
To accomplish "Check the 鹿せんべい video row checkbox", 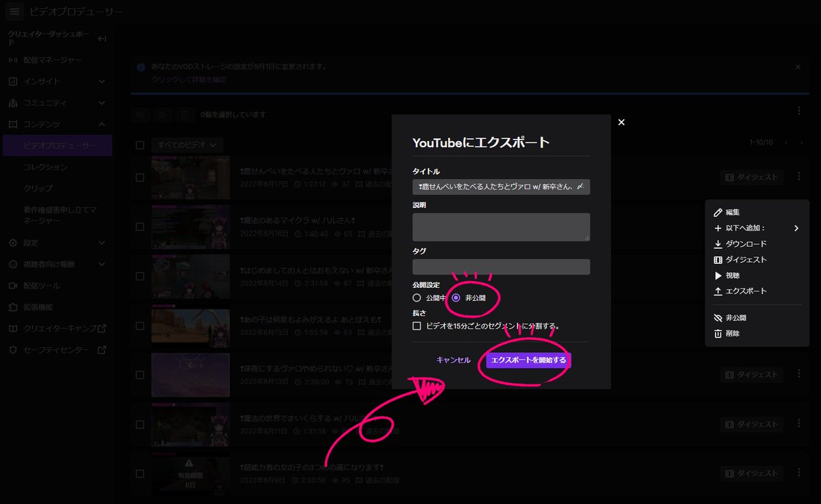I will tap(140, 177).
